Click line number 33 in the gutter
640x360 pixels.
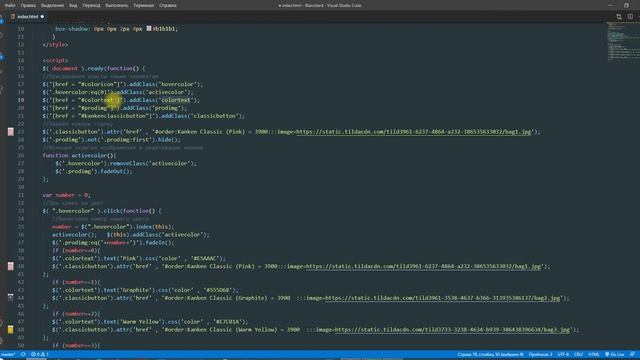point(20,211)
